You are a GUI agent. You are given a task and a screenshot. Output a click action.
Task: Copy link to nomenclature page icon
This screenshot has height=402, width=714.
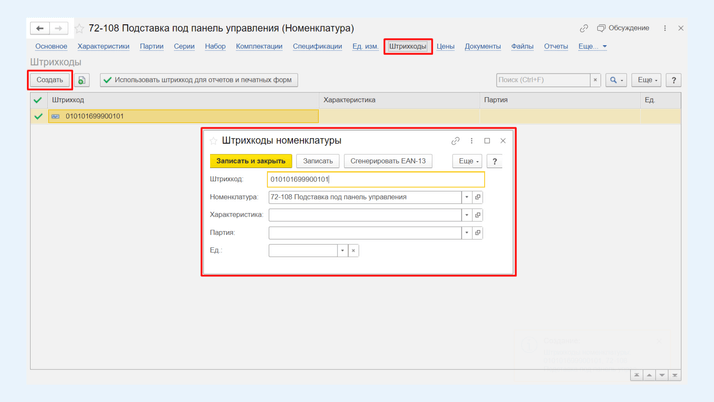[584, 28]
